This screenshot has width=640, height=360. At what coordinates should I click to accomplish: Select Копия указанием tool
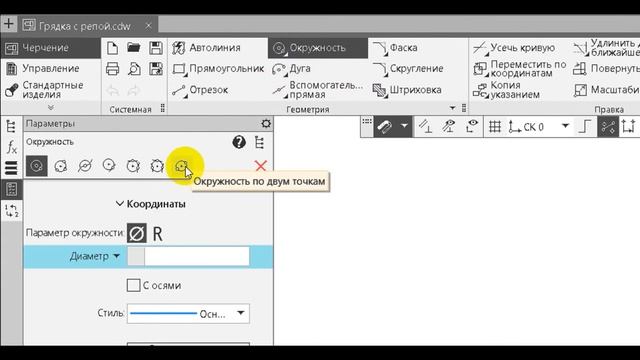pos(507,90)
